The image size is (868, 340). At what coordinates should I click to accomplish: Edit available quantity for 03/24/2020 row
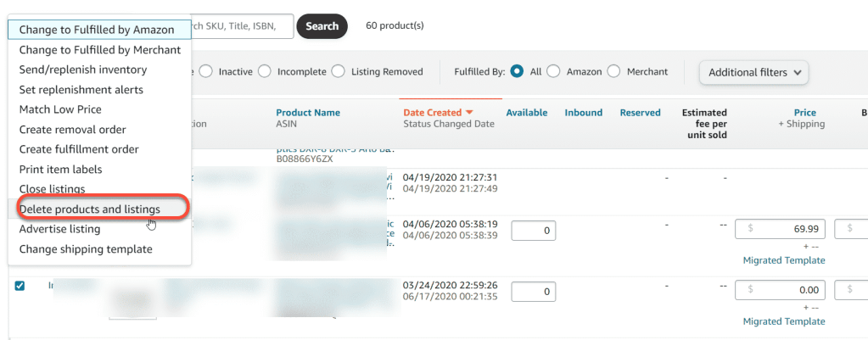click(533, 292)
